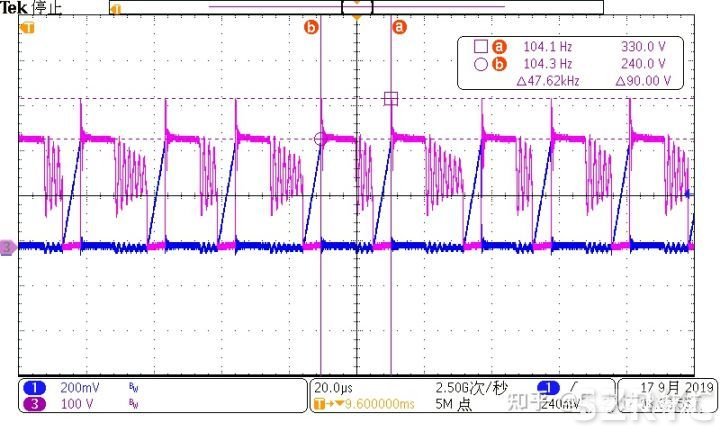Click cursor a marker at top
The image size is (720, 432).
[x=400, y=28]
